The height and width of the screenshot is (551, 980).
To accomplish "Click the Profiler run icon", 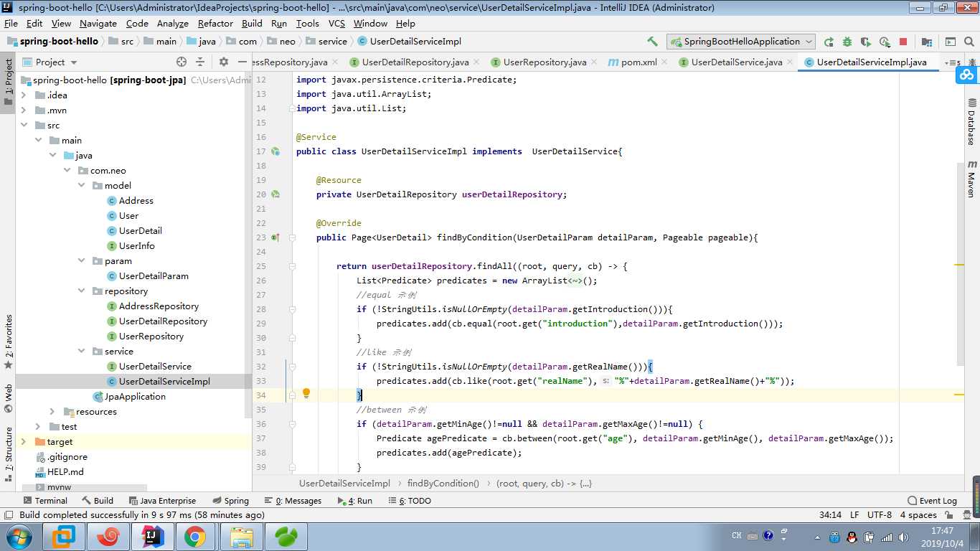I will (885, 42).
